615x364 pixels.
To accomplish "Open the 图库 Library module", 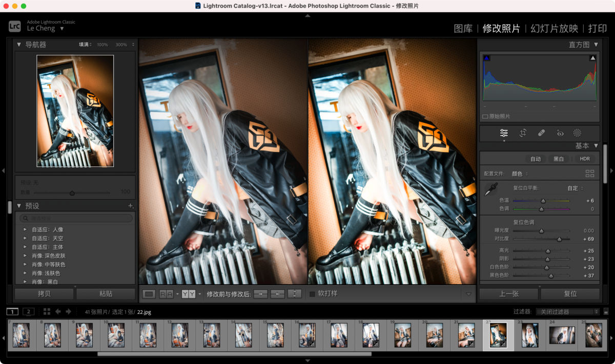I will point(463,29).
